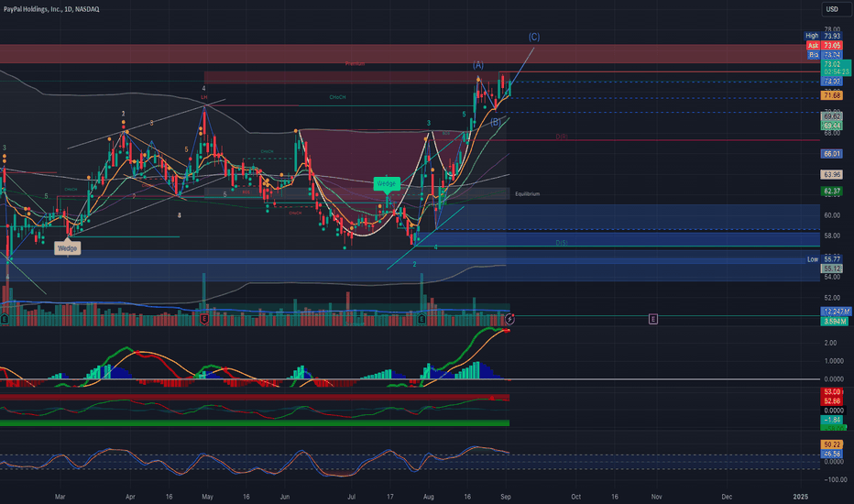The image size is (854, 504).
Task: Click the lightning bolt icon at the latest bar
Action: tap(509, 319)
